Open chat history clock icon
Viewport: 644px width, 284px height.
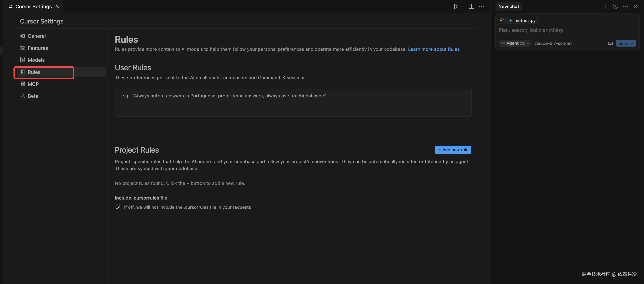pos(615,7)
